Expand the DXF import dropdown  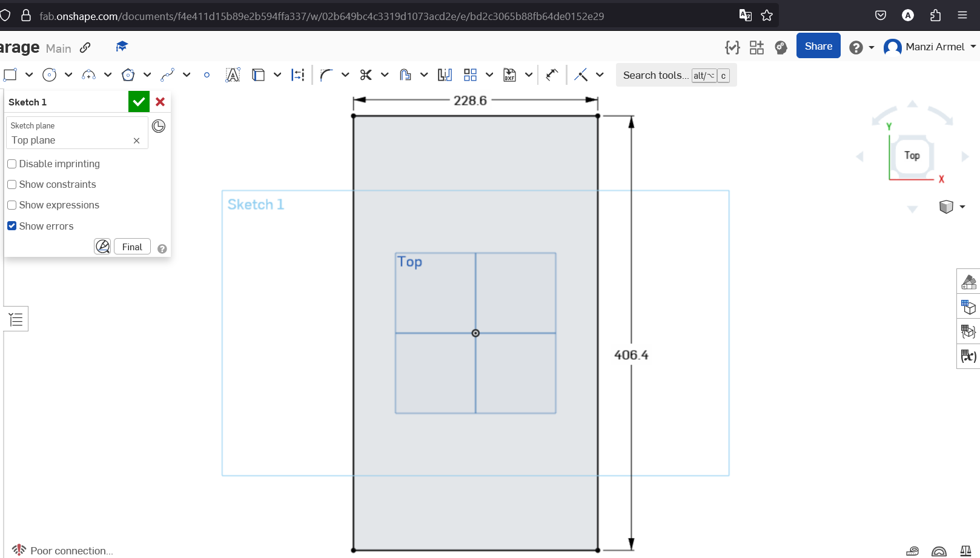tap(529, 75)
